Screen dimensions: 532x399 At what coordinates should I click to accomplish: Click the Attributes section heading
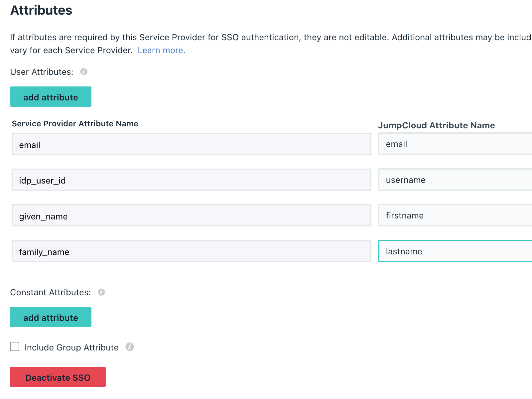(41, 10)
